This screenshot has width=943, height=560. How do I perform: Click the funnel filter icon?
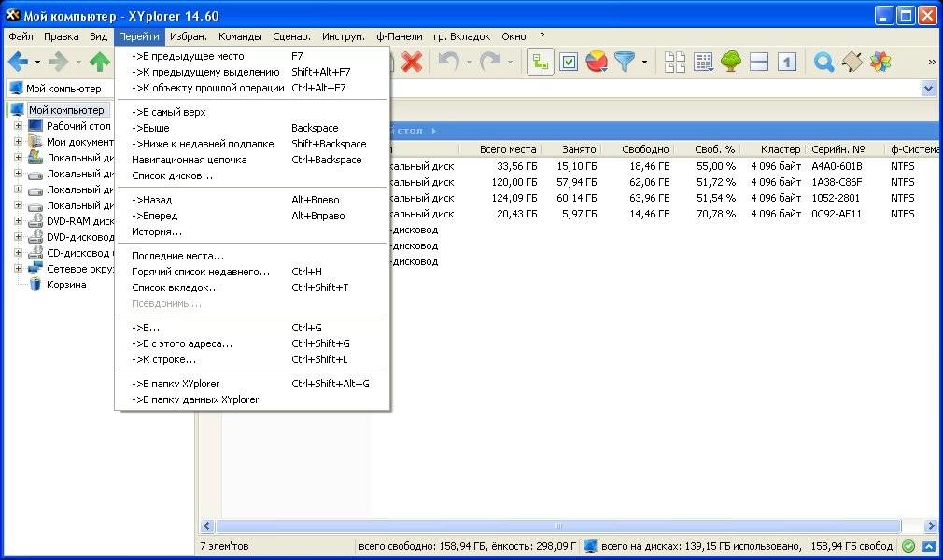[x=625, y=62]
